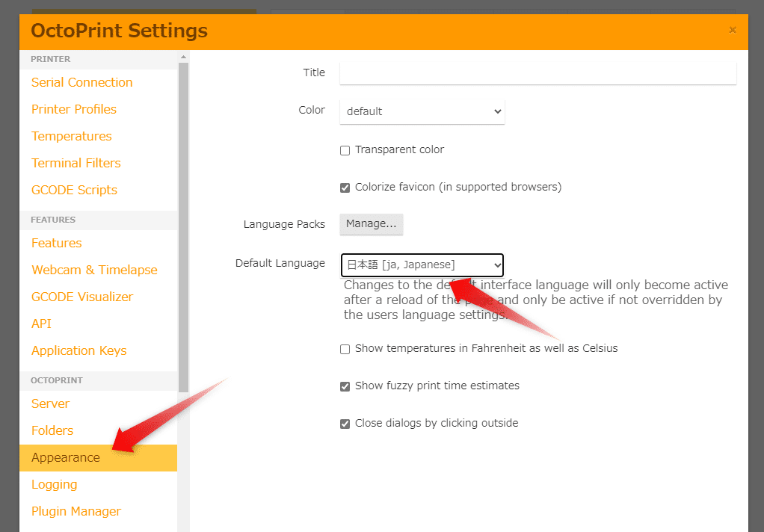Screen dimensions: 764x532
Task: Open the Color dropdown
Action: [x=422, y=111]
